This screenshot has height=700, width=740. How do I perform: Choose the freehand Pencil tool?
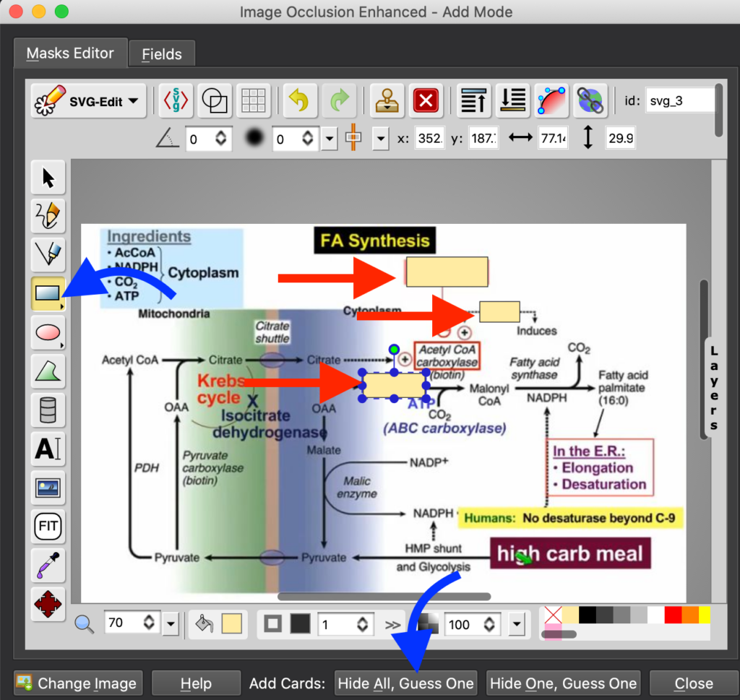[48, 216]
